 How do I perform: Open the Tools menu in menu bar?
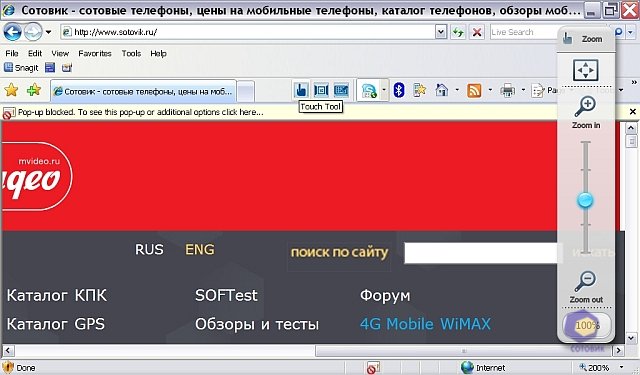pos(131,53)
